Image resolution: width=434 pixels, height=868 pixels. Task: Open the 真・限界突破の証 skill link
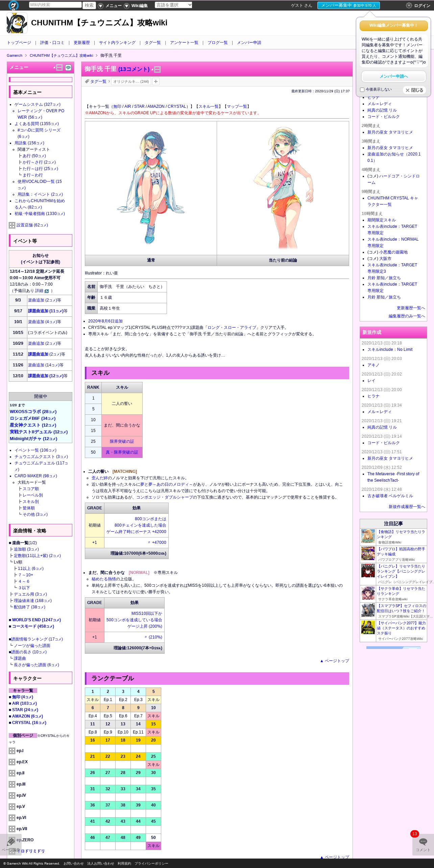pyautogui.click(x=122, y=452)
